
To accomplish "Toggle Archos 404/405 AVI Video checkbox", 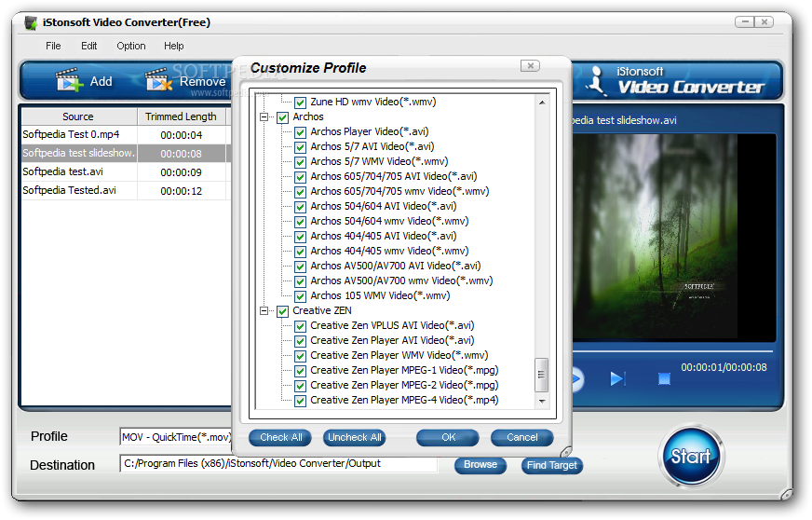I will point(301,237).
